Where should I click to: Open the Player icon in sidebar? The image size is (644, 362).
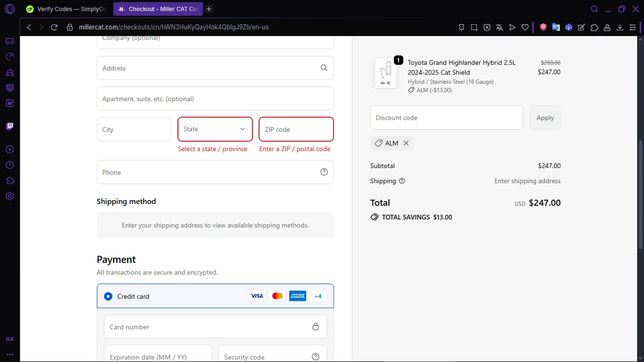pyautogui.click(x=10, y=149)
